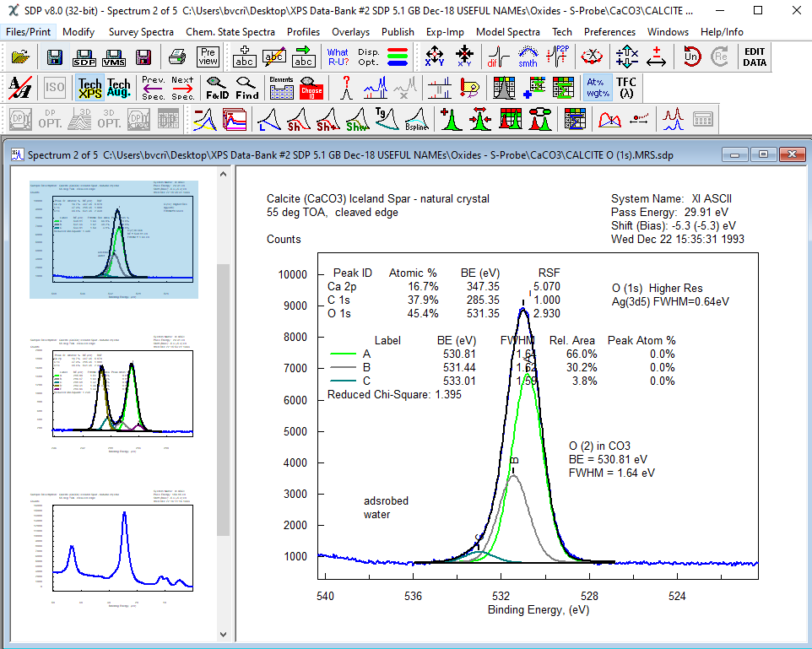Apply the smth smoothing tool
The height and width of the screenshot is (649, 812).
point(528,57)
